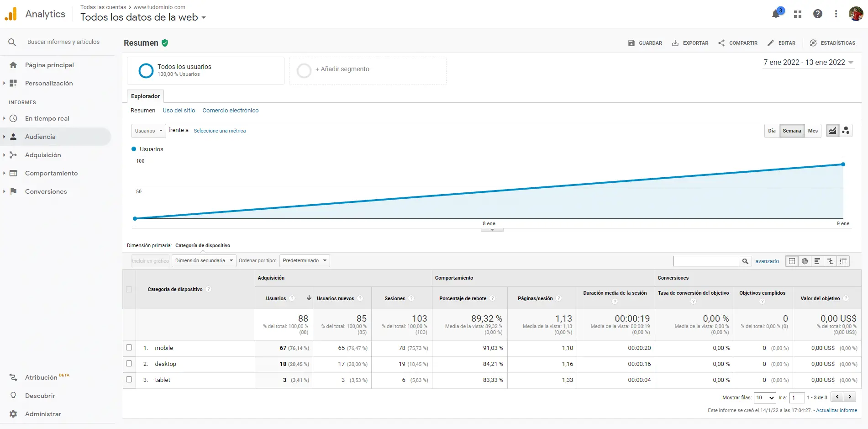The width and height of the screenshot is (868, 429).
Task: Click help icon beside Usuarios column
Action: (292, 298)
